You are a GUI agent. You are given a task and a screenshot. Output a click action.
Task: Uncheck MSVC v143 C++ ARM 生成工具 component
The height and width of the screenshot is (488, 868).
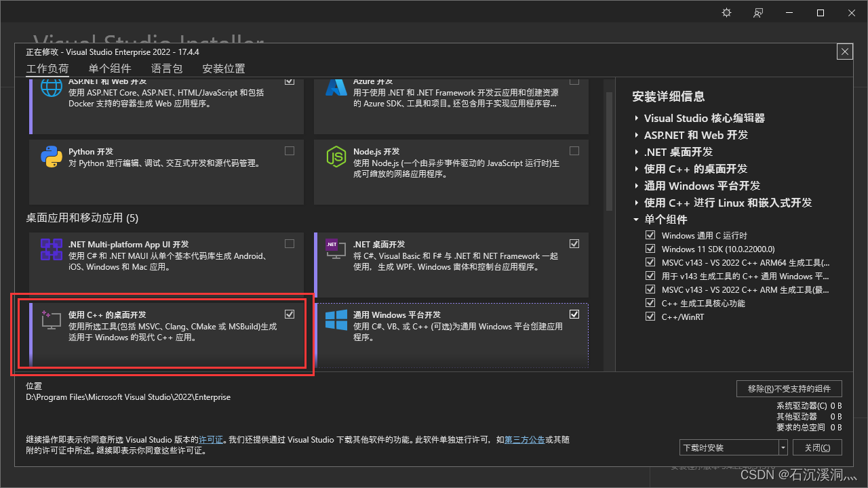pos(651,289)
